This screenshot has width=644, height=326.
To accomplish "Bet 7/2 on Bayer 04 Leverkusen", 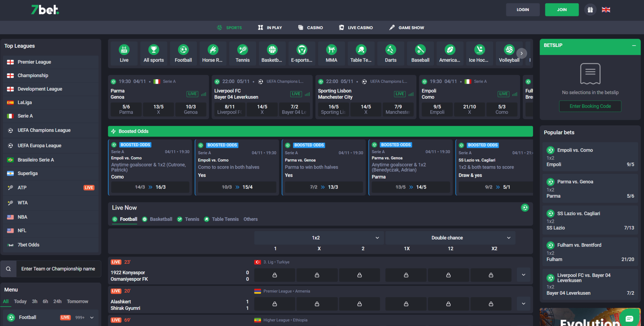I will click(x=294, y=110).
